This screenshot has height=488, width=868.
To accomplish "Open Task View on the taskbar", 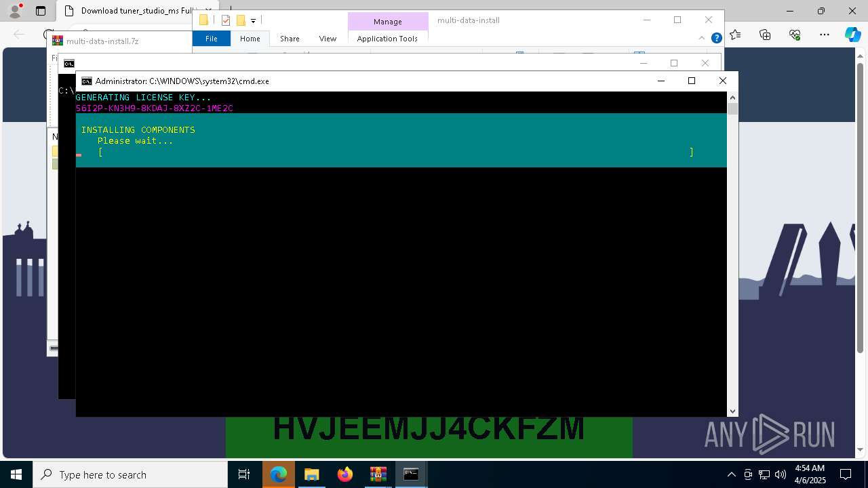I will tap(244, 474).
